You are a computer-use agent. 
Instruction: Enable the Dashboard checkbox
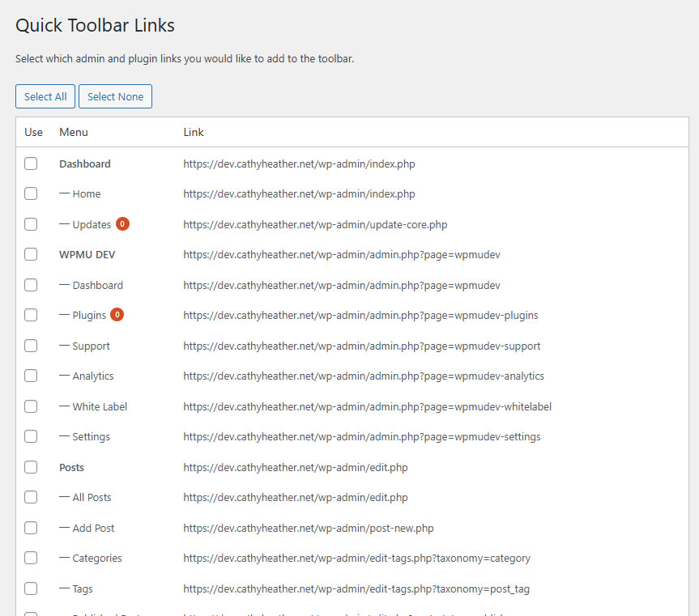tap(31, 163)
